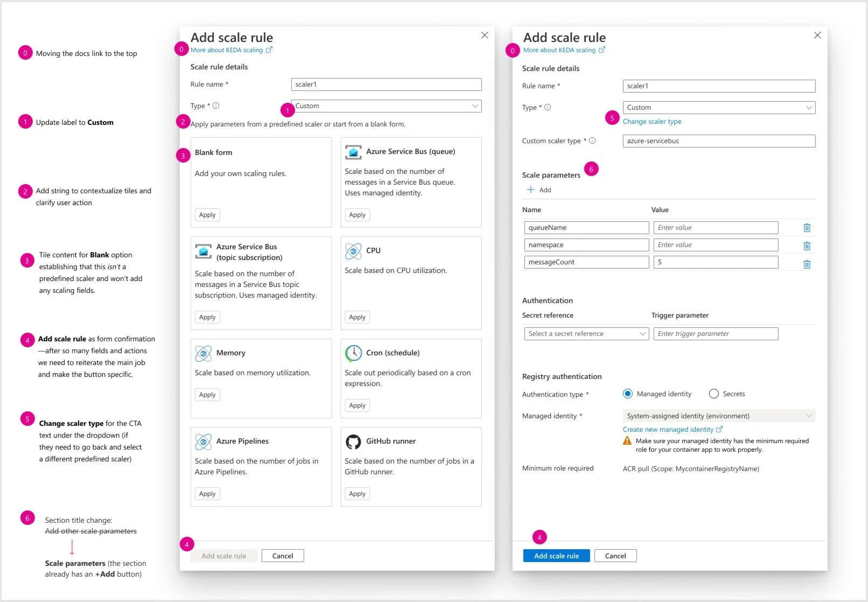The width and height of the screenshot is (868, 602).
Task: Close the right Add scale rule panel
Action: point(817,35)
